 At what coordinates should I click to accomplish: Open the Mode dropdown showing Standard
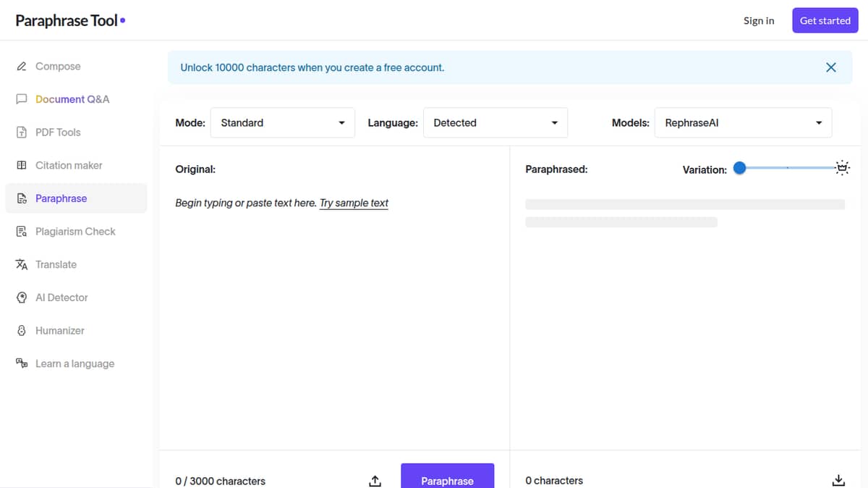(x=283, y=123)
